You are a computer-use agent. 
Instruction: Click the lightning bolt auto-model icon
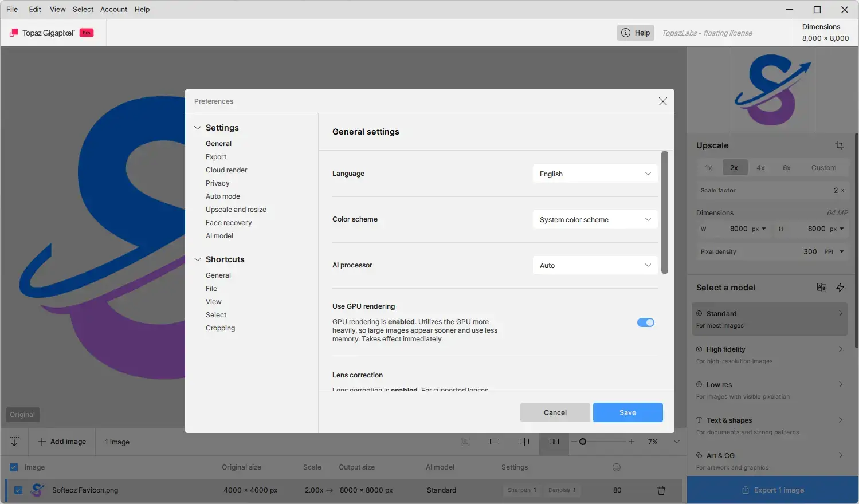[840, 288]
